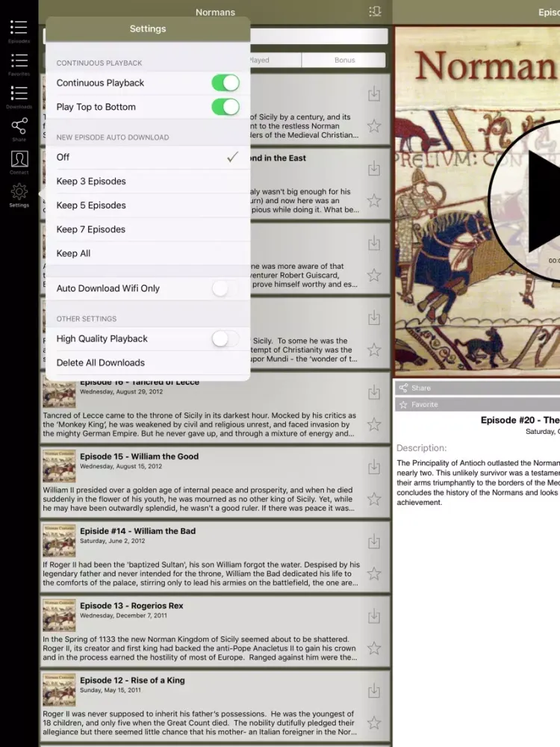
Task: Download Episode 15 William the Good
Action: [374, 466]
